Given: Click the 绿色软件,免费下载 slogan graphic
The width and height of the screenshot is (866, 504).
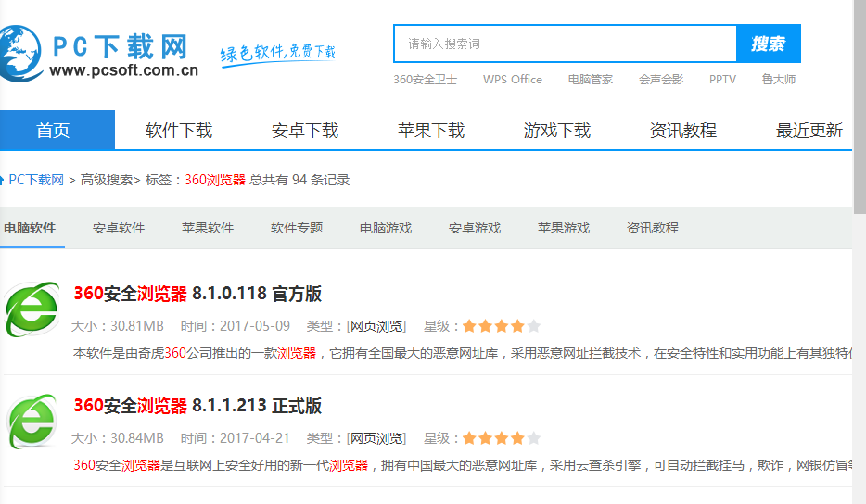Looking at the screenshot, I should pos(278,54).
